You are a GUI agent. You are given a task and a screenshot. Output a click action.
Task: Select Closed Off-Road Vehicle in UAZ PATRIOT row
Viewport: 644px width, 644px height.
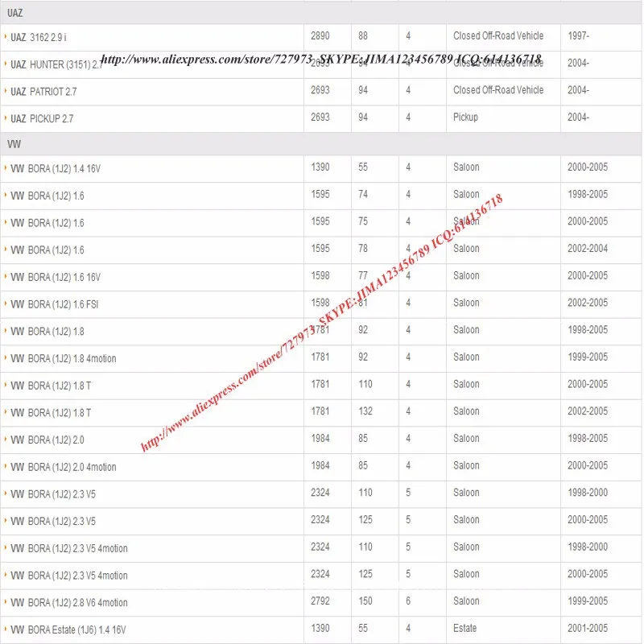click(498, 90)
